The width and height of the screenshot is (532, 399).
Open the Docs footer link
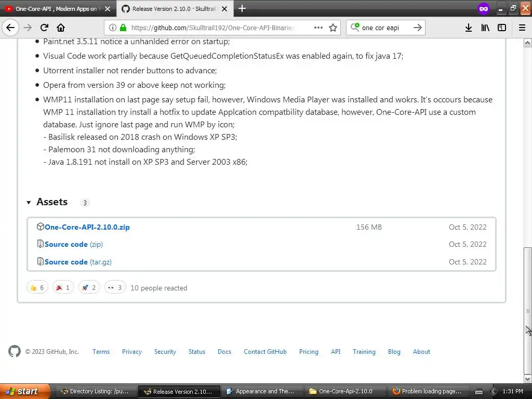(x=224, y=352)
